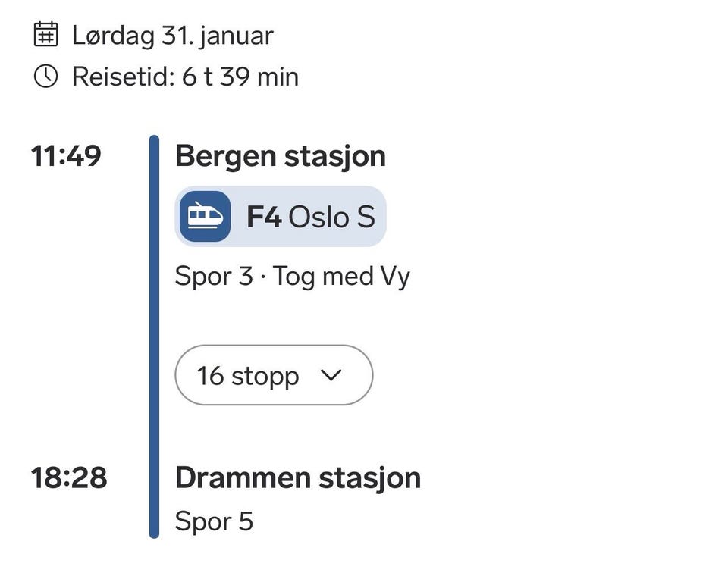Screen dimensions: 728x579
Task: Click the bold F4 line number
Action: point(264,218)
